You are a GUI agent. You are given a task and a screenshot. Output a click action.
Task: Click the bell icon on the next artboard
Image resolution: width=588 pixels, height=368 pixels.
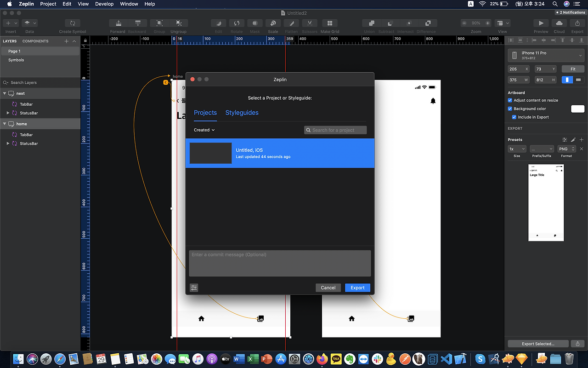point(433,101)
